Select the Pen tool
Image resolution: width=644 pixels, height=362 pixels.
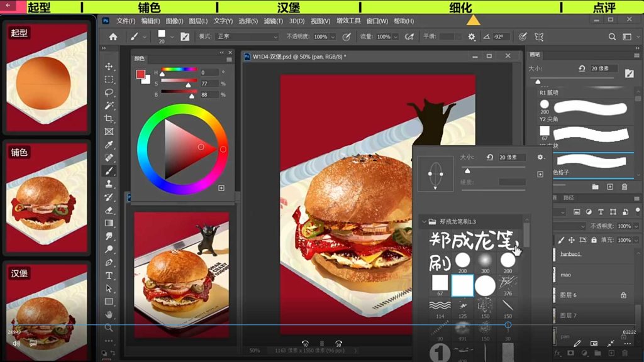point(109,262)
